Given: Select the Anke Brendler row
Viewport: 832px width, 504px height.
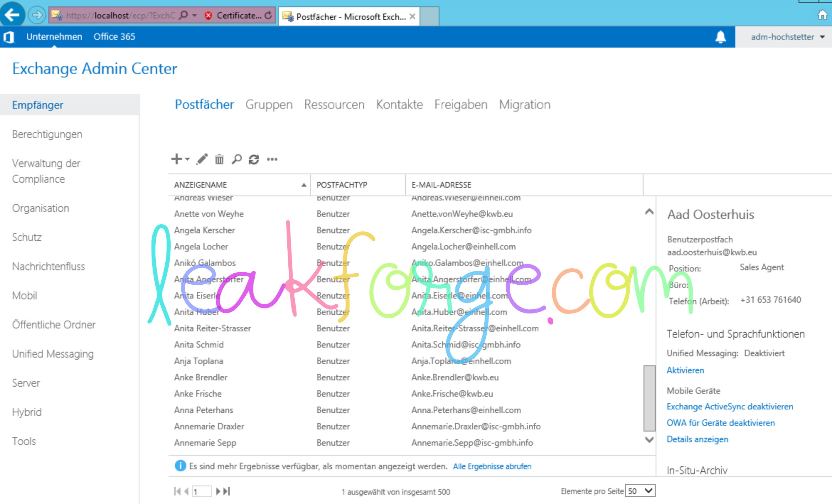Looking at the screenshot, I should (x=405, y=377).
